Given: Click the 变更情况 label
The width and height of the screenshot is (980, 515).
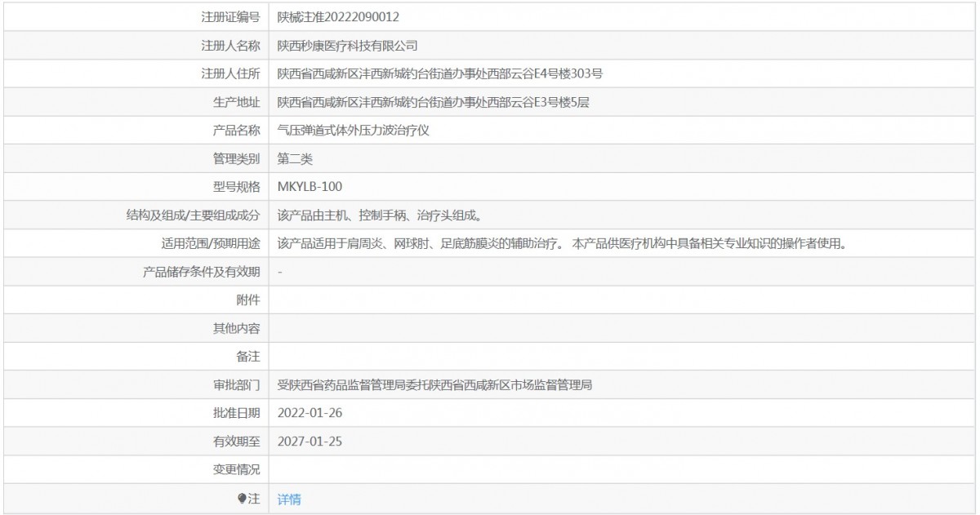Looking at the screenshot, I should point(236,470).
